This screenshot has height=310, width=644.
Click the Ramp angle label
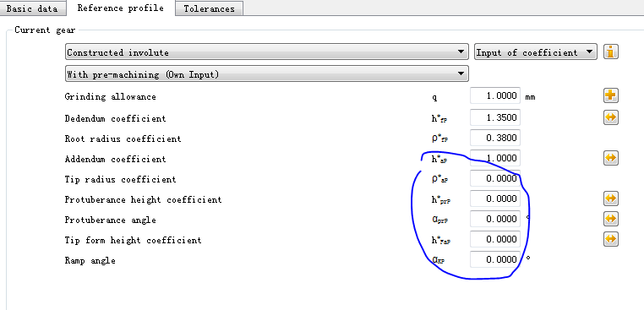[x=90, y=261]
